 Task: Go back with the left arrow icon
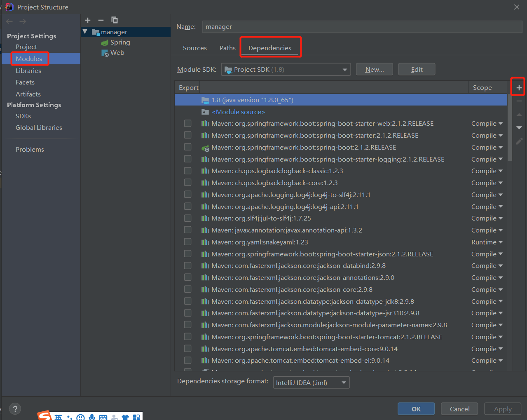[9, 21]
